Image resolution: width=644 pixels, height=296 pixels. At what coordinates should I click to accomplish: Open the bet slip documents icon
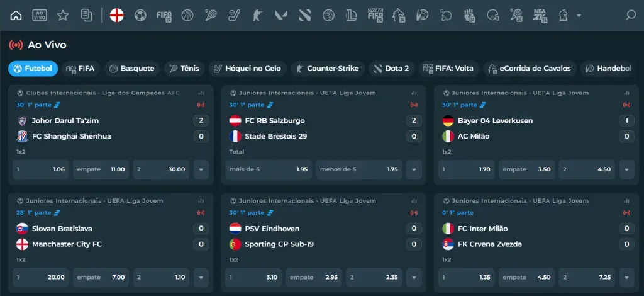coord(87,15)
